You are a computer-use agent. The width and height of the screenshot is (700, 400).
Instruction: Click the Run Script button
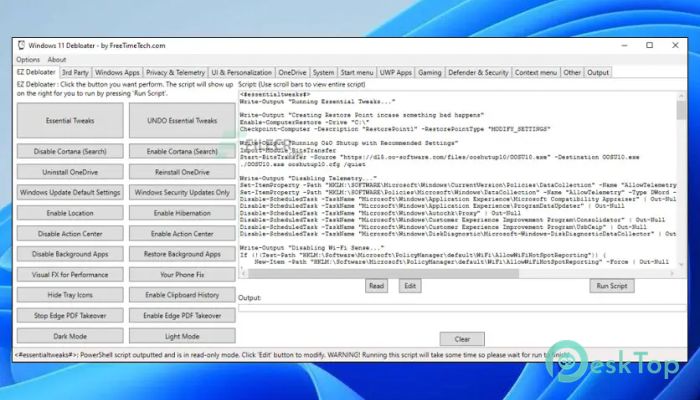click(612, 286)
